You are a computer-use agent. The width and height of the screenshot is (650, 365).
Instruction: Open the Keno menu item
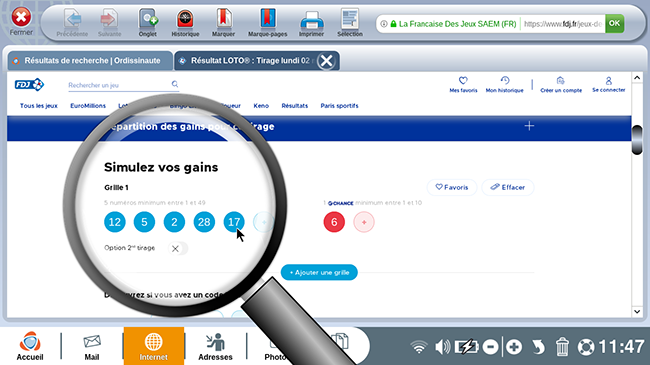(261, 106)
